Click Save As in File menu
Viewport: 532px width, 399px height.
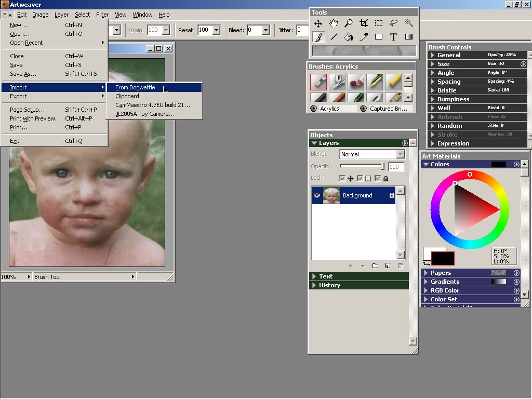pyautogui.click(x=23, y=74)
